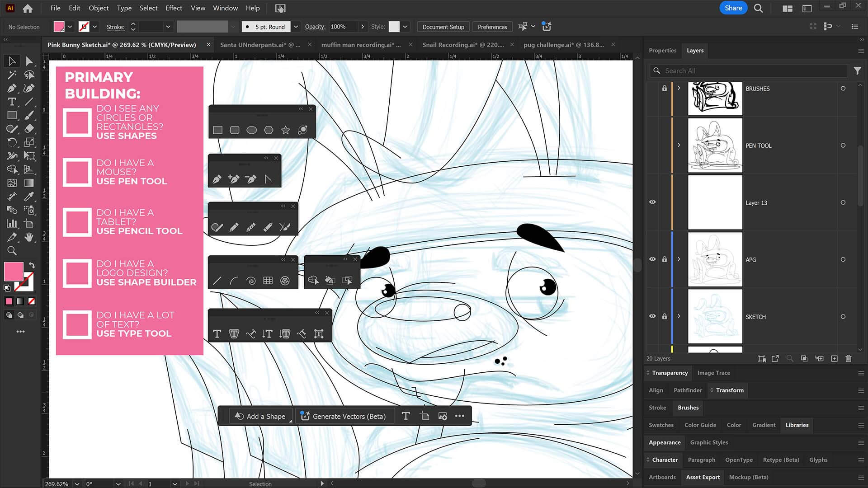Screen dimensions: 868x488
Task: Switch to Snail Recording.ai tab
Action: point(463,45)
